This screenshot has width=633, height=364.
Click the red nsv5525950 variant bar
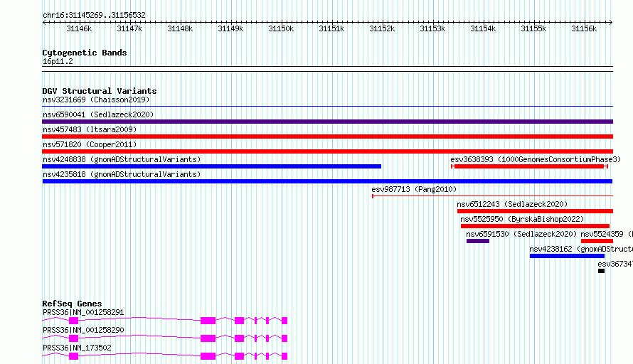535,226
